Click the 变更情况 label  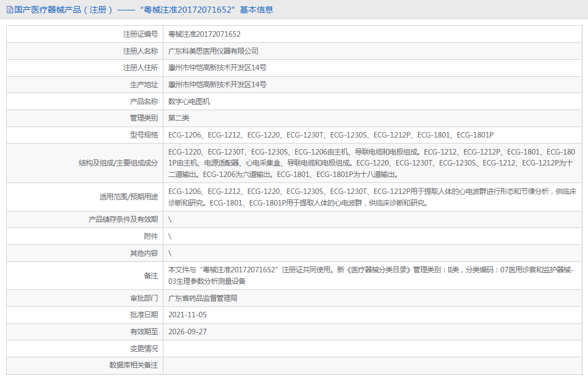[x=144, y=349]
